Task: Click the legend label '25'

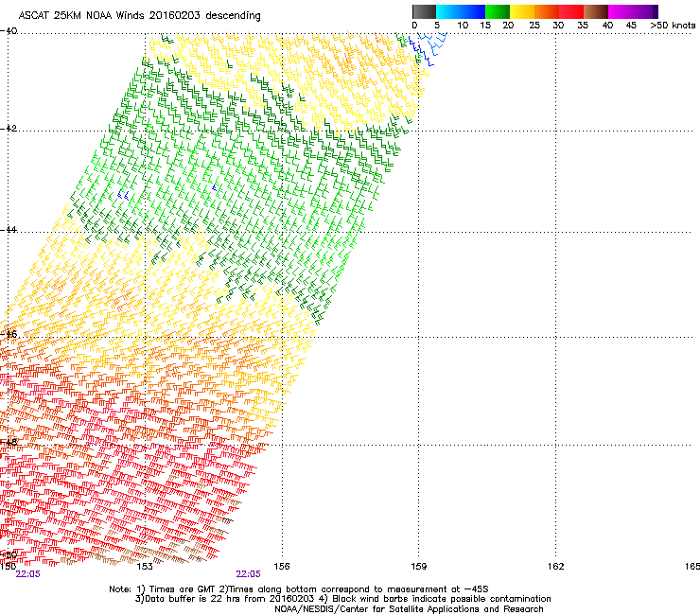Action: [534, 26]
